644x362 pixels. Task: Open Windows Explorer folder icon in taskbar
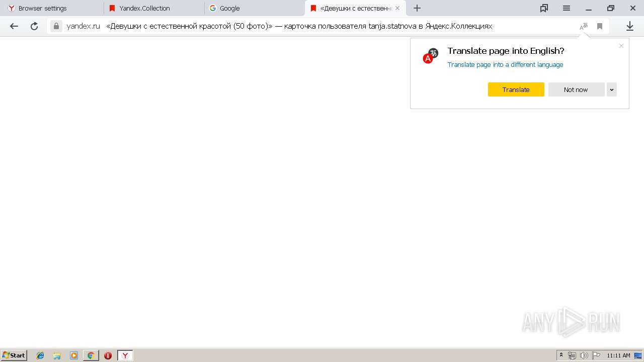(57, 355)
